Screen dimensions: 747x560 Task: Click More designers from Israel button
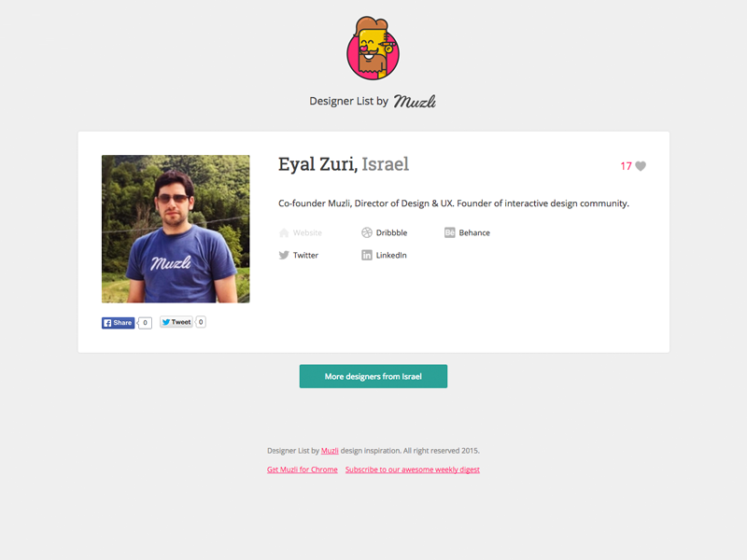tap(373, 376)
